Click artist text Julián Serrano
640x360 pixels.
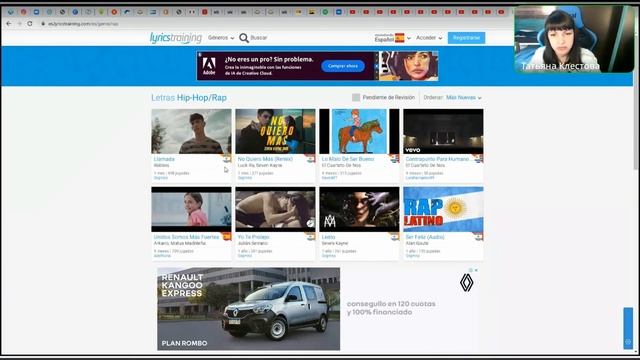point(252,243)
